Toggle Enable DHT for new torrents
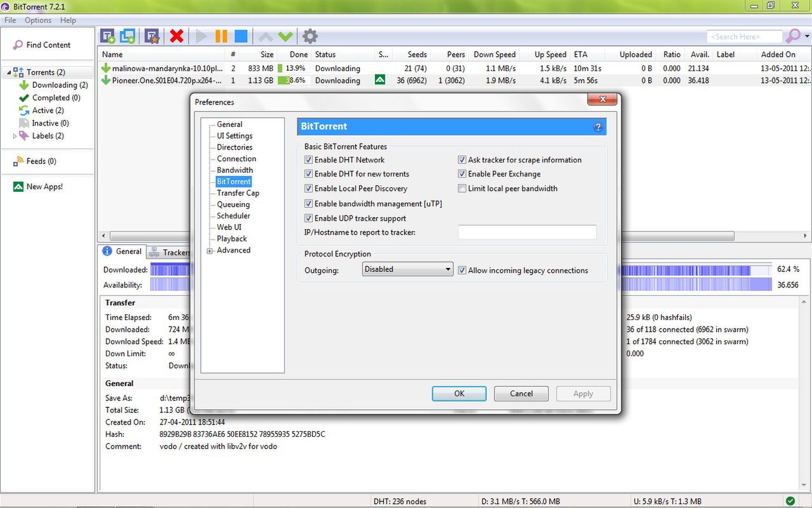The image size is (812, 508). (x=309, y=174)
